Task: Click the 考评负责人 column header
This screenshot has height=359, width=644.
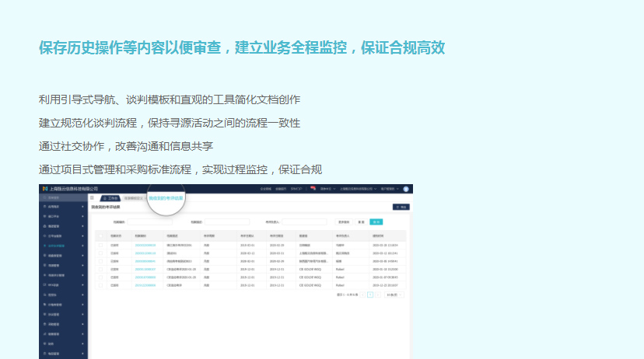Action: (x=342, y=236)
